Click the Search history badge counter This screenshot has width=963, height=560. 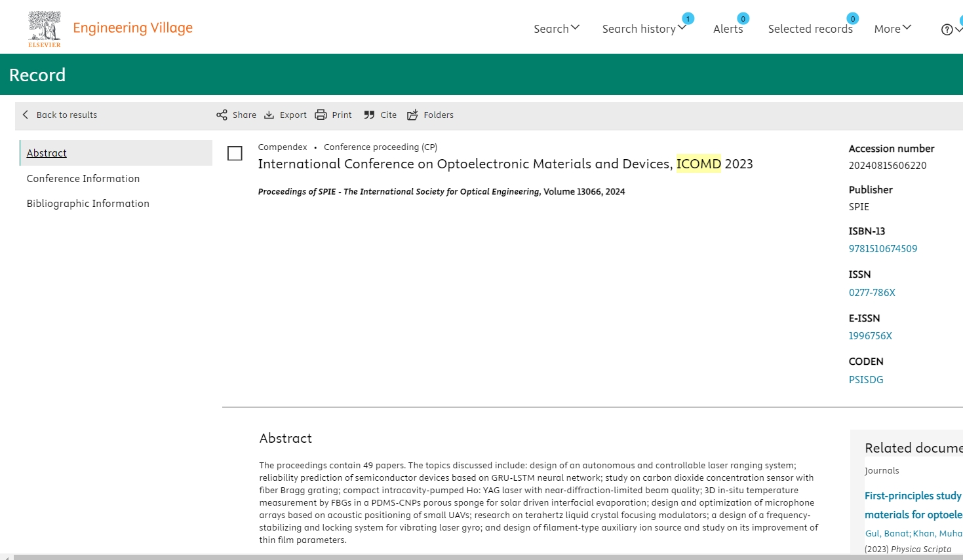point(688,18)
